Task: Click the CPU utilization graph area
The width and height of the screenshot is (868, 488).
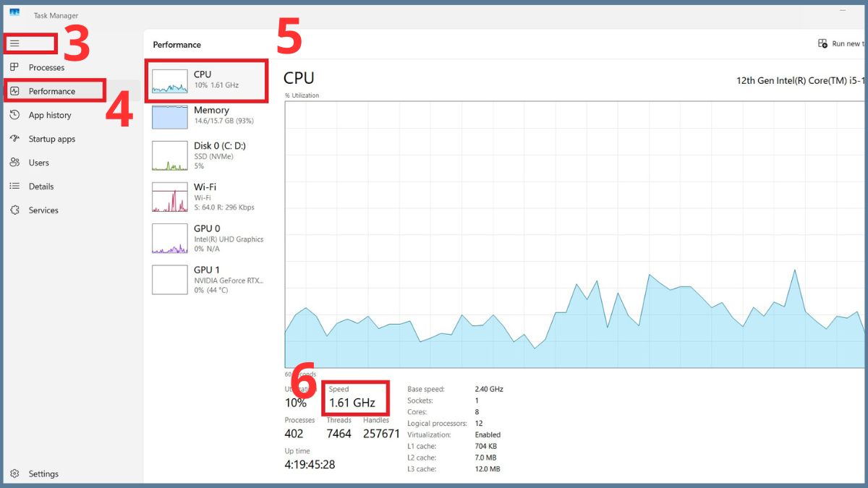Action: point(575,234)
